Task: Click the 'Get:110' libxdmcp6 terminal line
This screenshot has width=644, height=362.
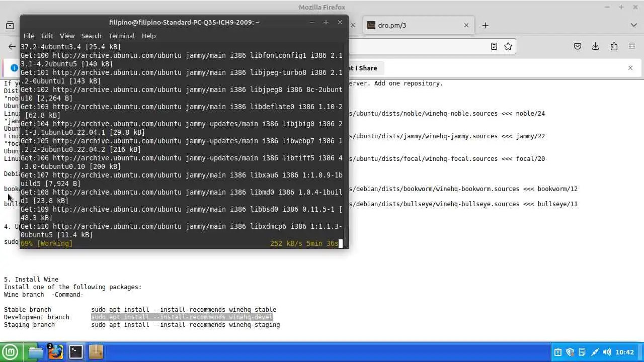Action: click(x=182, y=230)
